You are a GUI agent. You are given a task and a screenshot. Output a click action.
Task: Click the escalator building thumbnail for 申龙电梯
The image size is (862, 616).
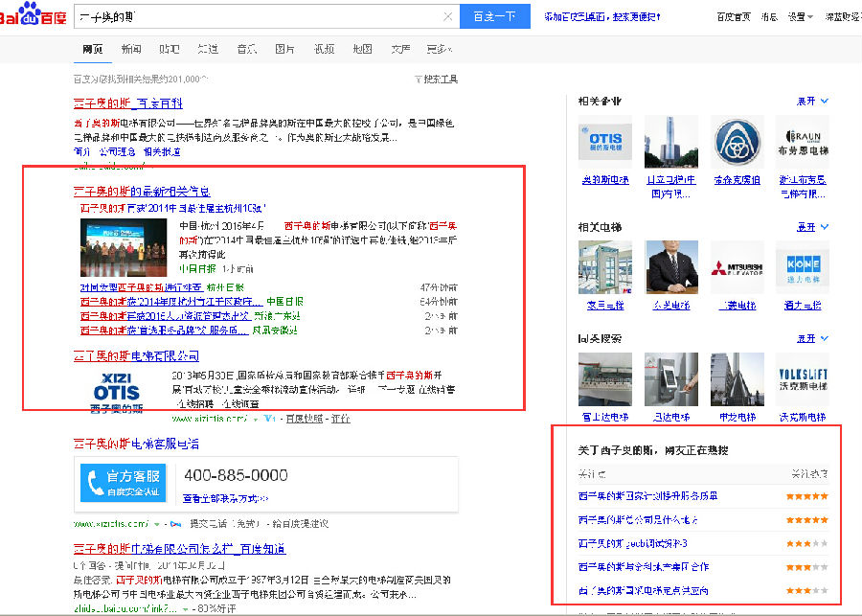click(737, 379)
